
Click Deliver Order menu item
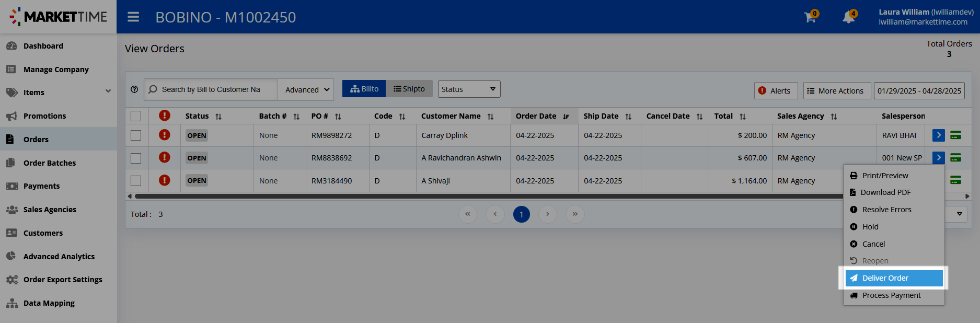894,278
